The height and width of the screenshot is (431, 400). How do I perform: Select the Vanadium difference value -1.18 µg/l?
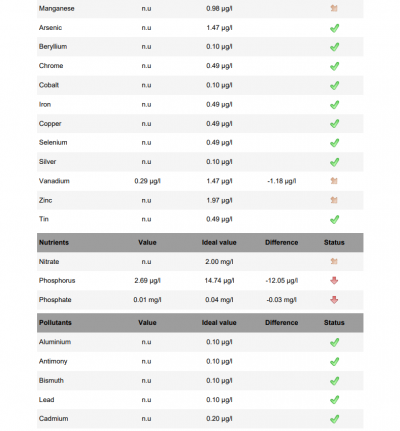tap(282, 181)
